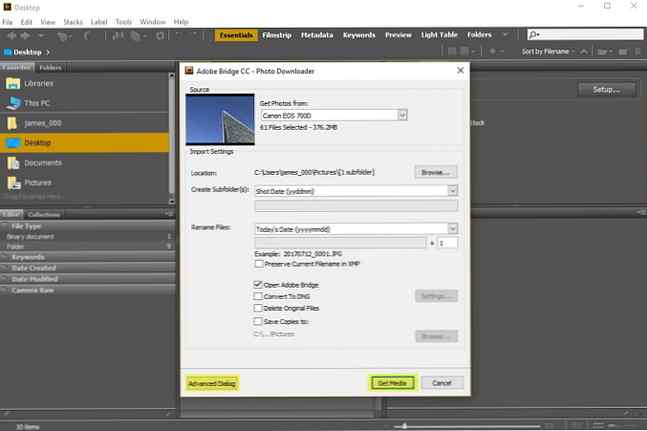Viewport: 647px width, 431px height.
Task: Click the Bridge app icon in title bar
Action: [7, 6]
